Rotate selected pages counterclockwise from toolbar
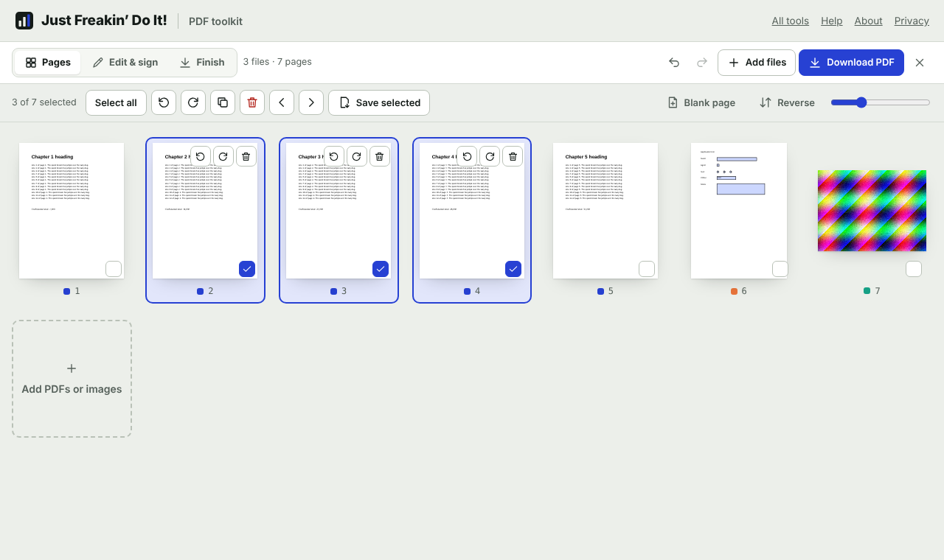 point(164,102)
